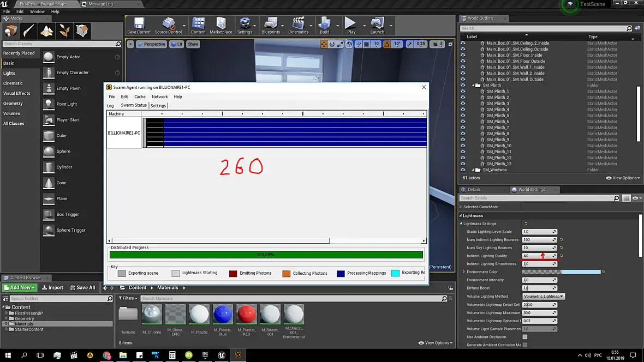The image size is (644, 362).
Task: Open the viewport options dropdown arrow
Action: pos(130,44)
